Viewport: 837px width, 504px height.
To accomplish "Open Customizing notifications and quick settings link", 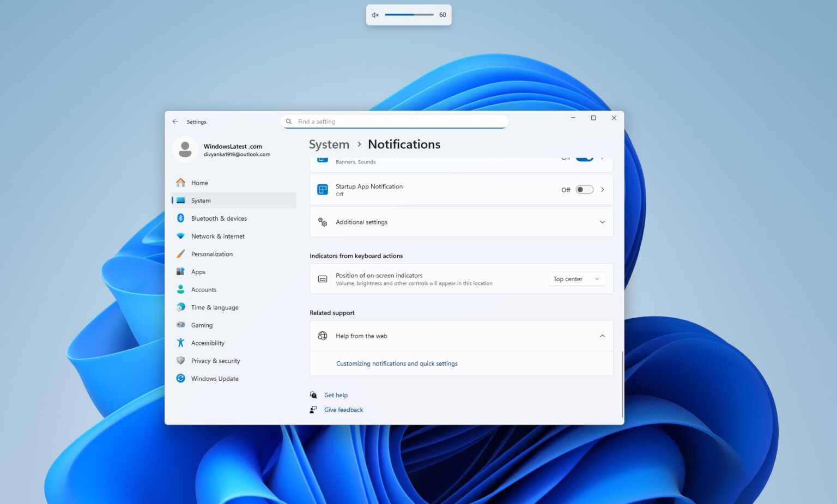I will 396,363.
